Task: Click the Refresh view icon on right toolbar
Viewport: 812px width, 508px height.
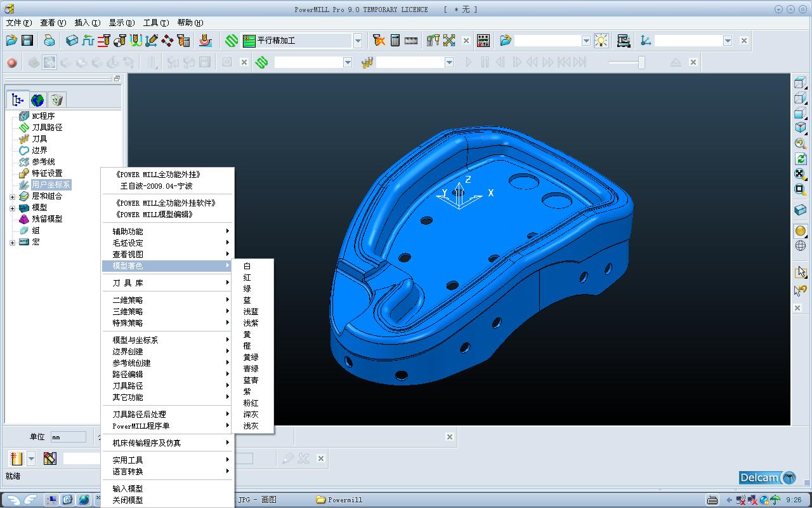Action: 800,159
